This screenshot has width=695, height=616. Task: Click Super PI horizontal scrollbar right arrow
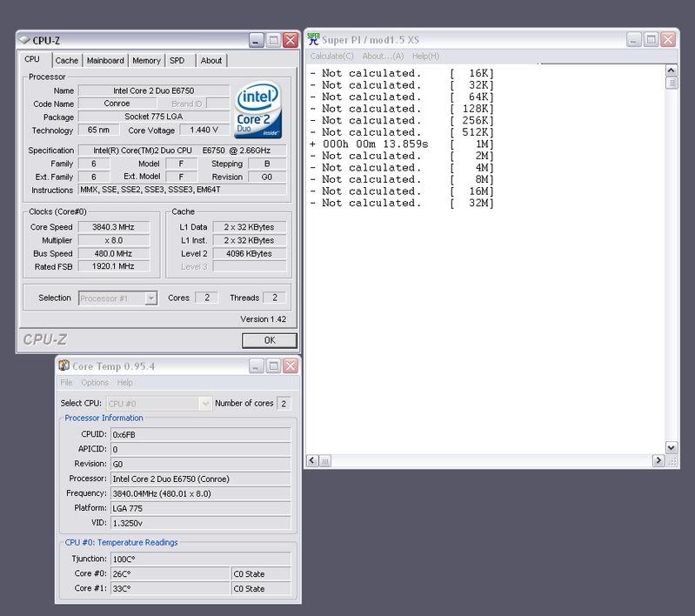pyautogui.click(x=658, y=461)
